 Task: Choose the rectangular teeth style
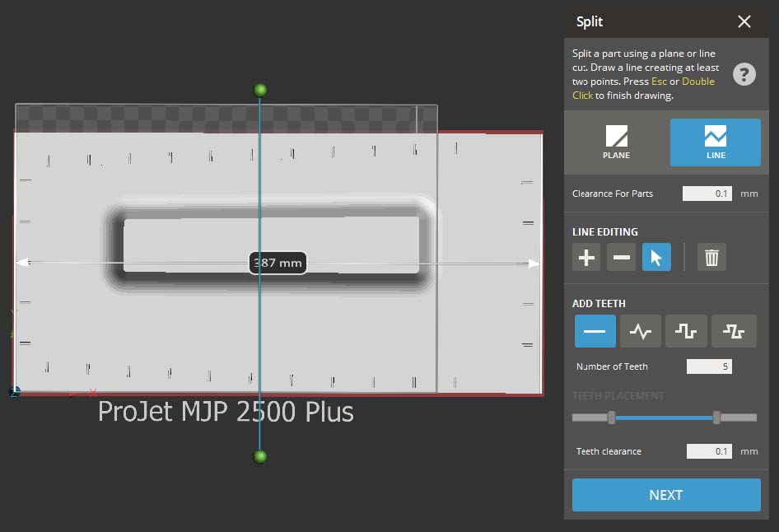687,330
